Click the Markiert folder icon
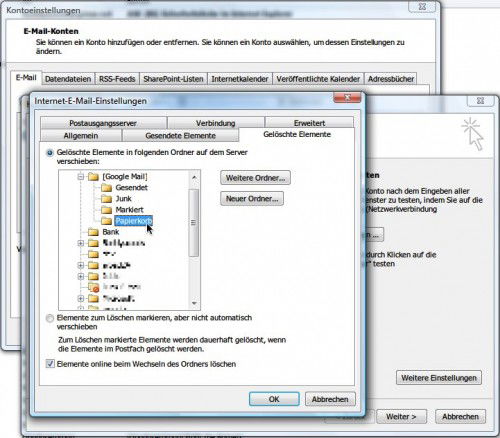The width and height of the screenshot is (500, 438). coord(106,210)
